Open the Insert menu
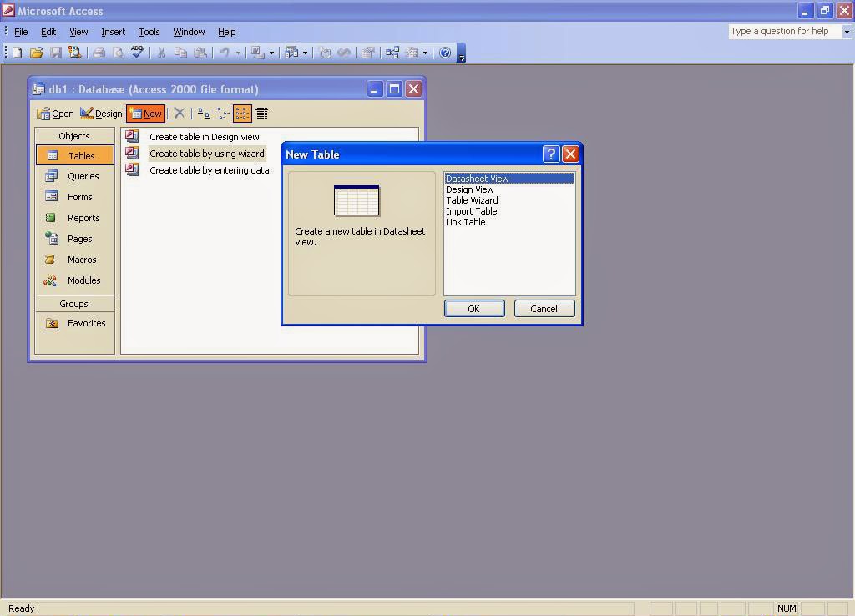 click(113, 32)
